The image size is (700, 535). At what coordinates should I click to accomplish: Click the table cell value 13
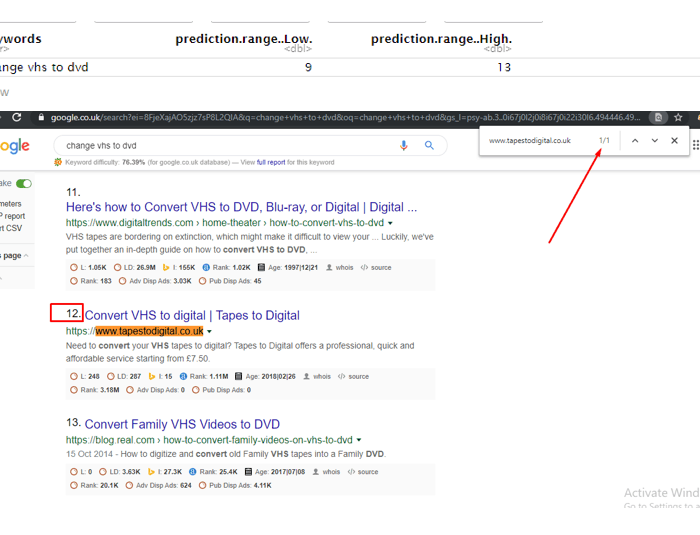(504, 67)
